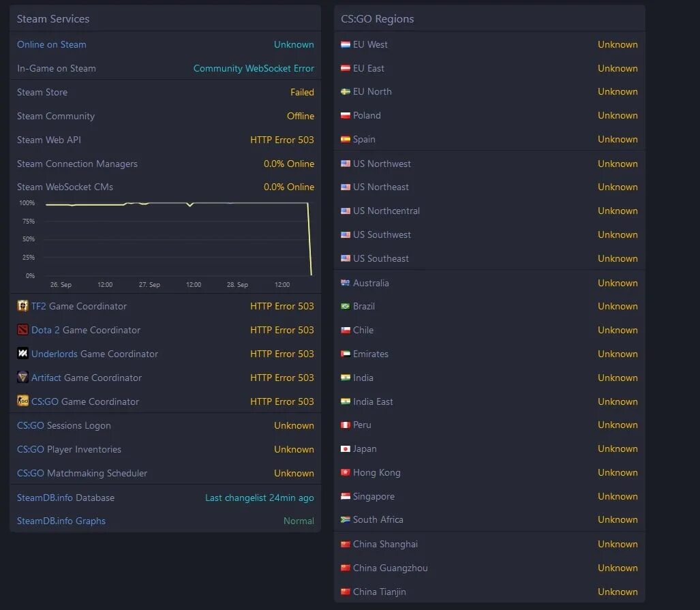Click the China Shanghai flag icon

[345, 544]
